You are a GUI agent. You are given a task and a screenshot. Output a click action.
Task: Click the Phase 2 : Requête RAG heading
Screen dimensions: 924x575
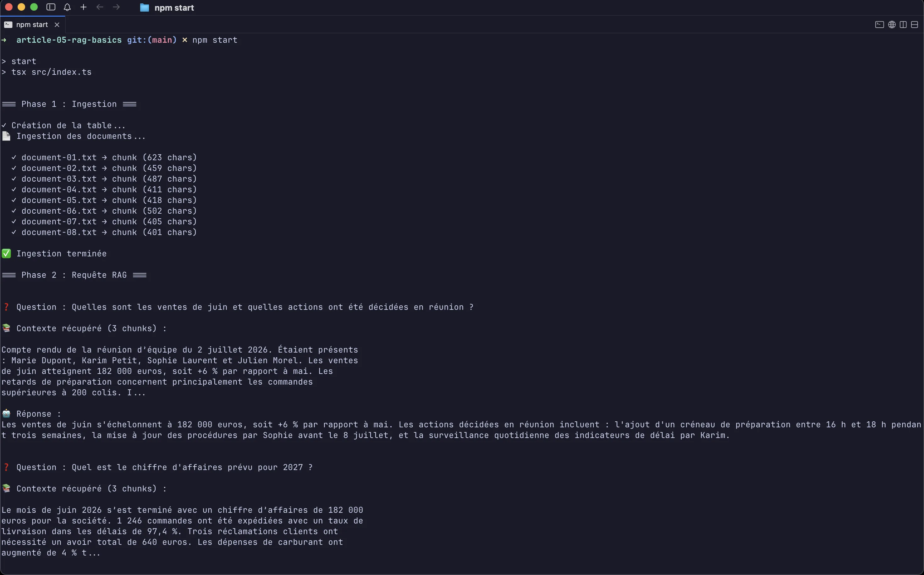pyautogui.click(x=74, y=275)
